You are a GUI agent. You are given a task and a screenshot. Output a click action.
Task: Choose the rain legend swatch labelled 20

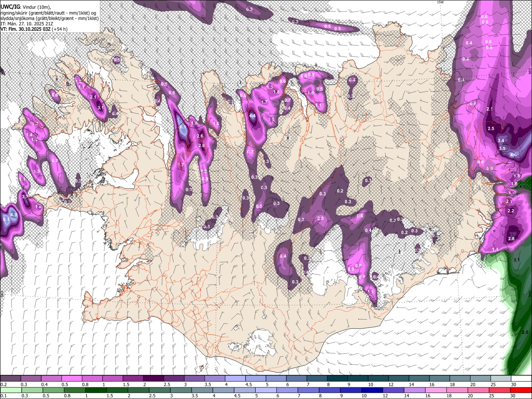(x=478, y=390)
